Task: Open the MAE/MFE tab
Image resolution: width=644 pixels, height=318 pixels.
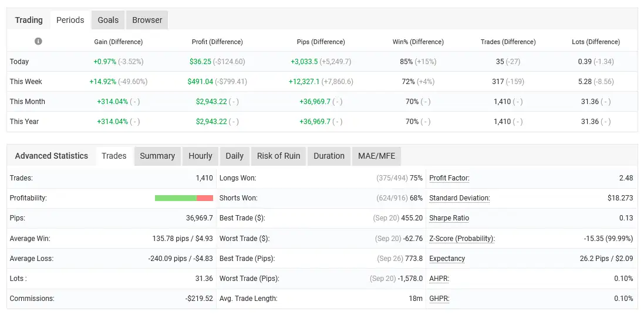Action: point(376,156)
